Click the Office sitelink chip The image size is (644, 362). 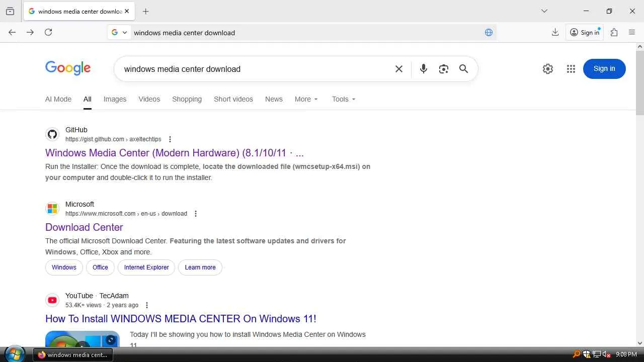100,267
